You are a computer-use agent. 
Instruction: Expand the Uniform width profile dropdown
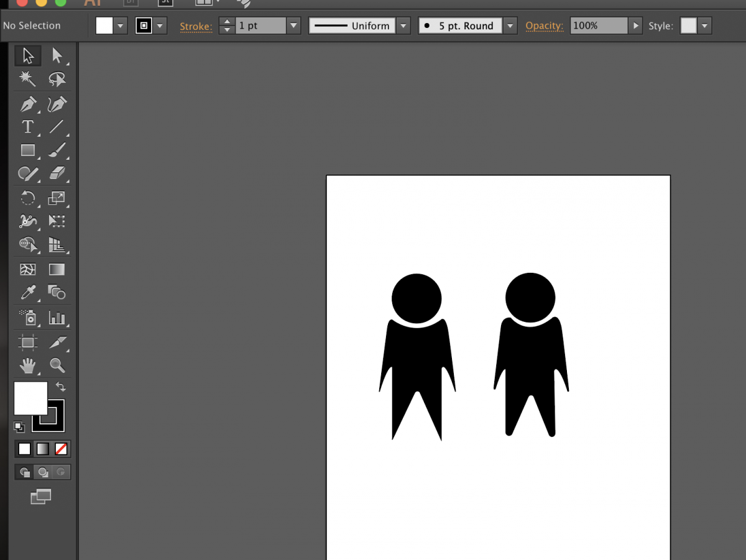click(x=403, y=25)
